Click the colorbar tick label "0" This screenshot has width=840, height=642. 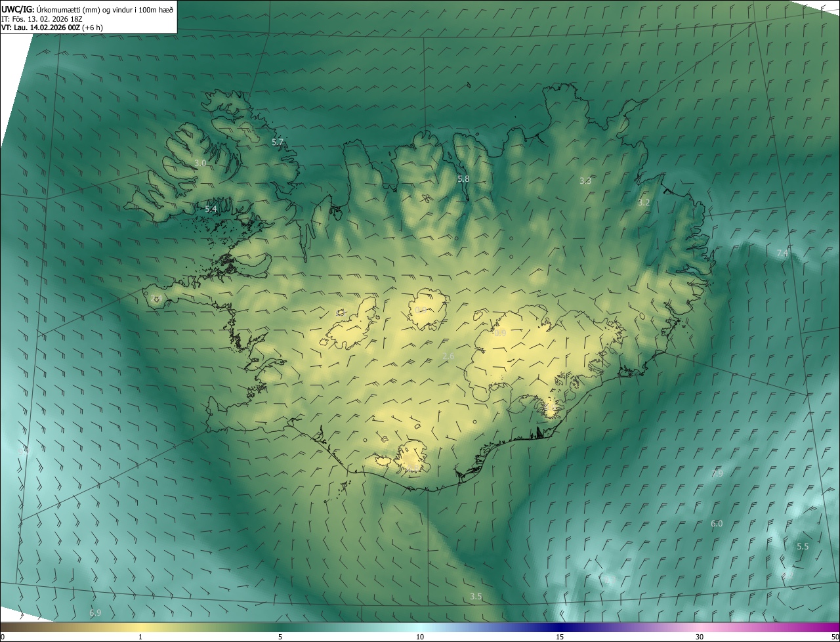pyautogui.click(x=3, y=637)
